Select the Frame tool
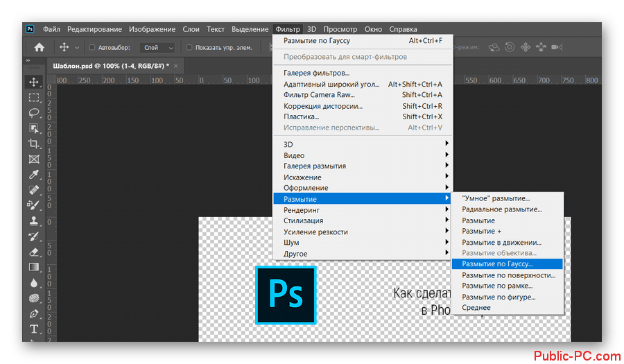The width and height of the screenshot is (624, 364). 34,159
